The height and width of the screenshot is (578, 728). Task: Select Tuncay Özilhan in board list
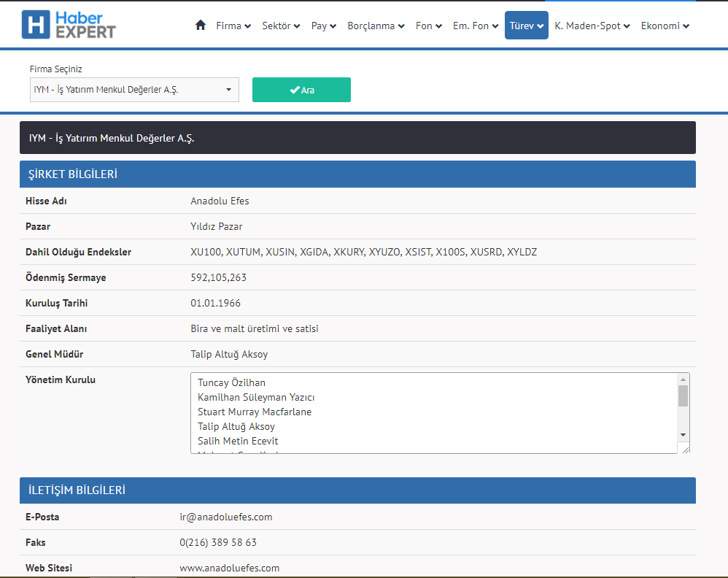[x=231, y=382]
